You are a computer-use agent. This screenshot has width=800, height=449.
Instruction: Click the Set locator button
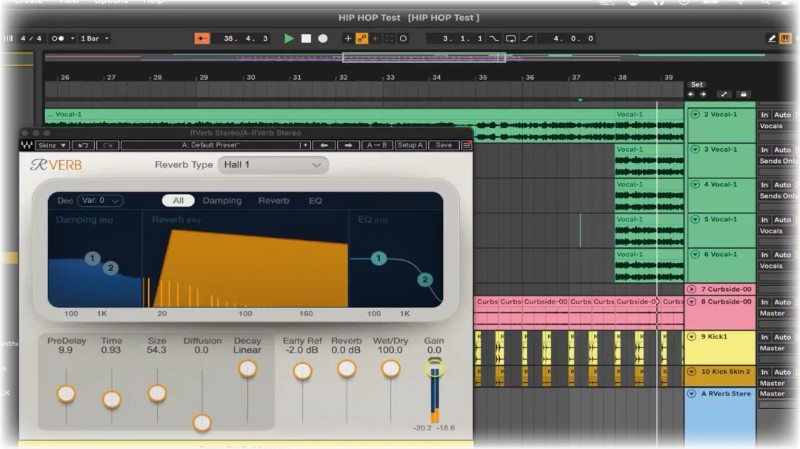(697, 85)
